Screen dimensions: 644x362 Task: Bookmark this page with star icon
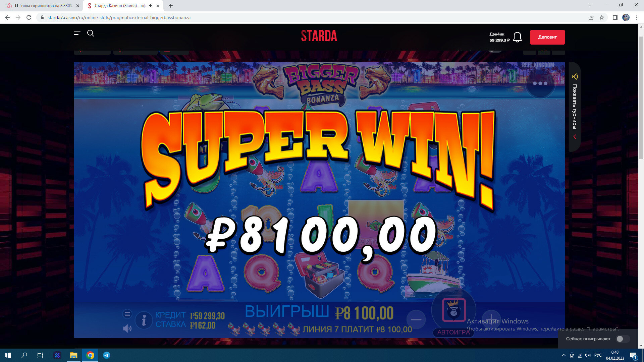(x=602, y=17)
